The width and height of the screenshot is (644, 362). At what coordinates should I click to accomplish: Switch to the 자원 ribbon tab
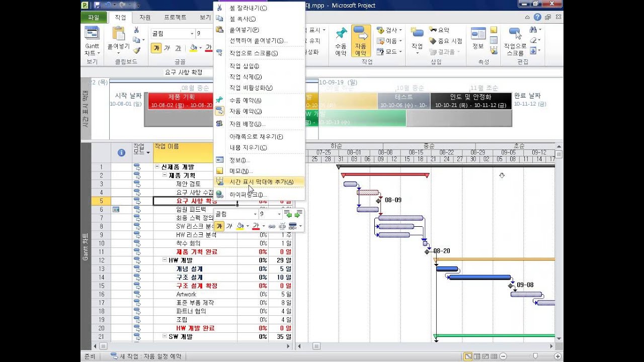(x=145, y=17)
